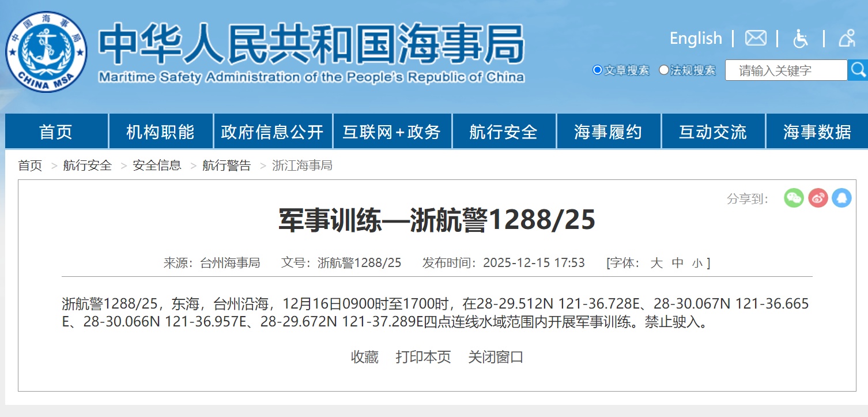Open the 航行安全 menu item

pyautogui.click(x=504, y=132)
